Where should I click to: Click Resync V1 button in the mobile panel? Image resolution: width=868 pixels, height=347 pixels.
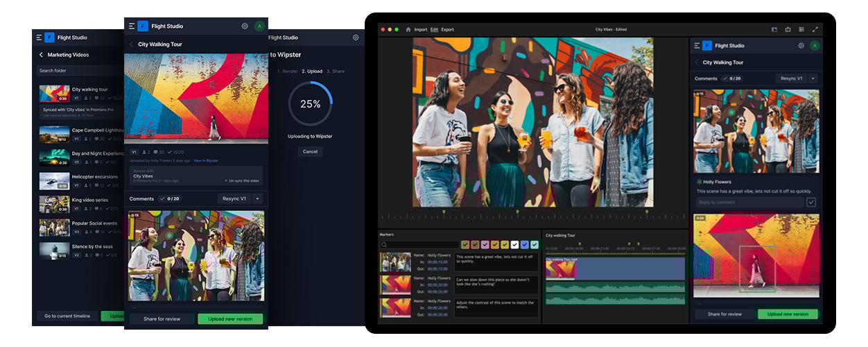coord(234,198)
